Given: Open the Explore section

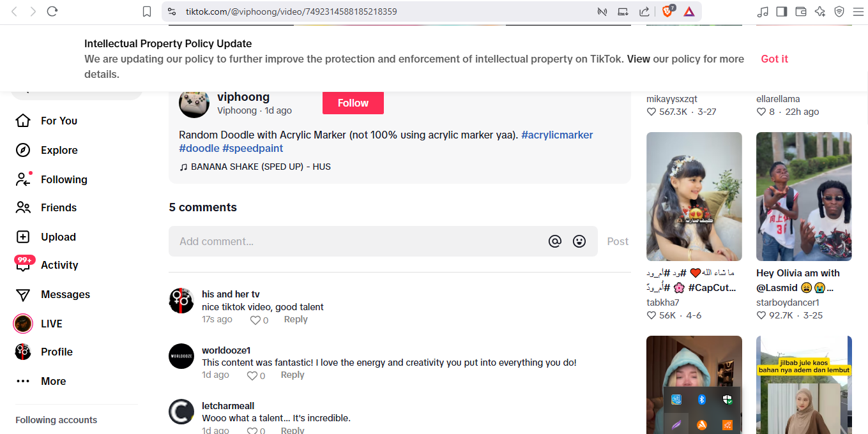Looking at the screenshot, I should pyautogui.click(x=59, y=150).
